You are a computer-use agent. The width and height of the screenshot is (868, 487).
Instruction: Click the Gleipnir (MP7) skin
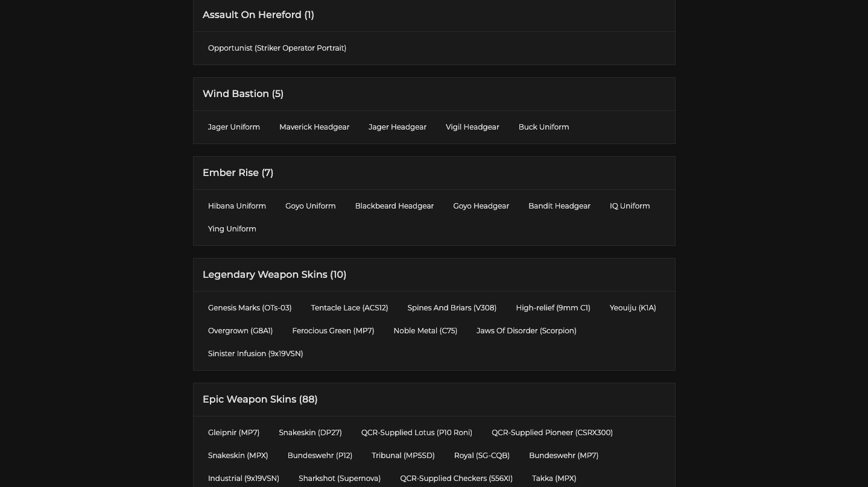click(x=233, y=433)
